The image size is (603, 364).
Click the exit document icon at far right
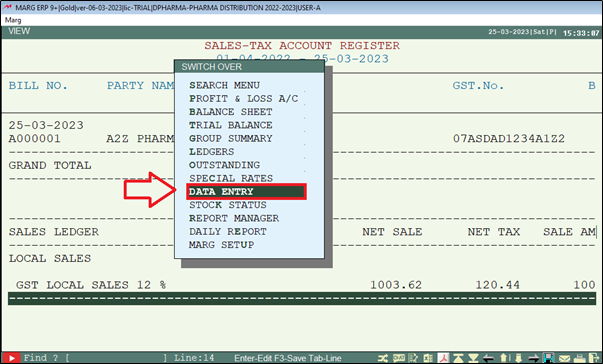coord(595,358)
